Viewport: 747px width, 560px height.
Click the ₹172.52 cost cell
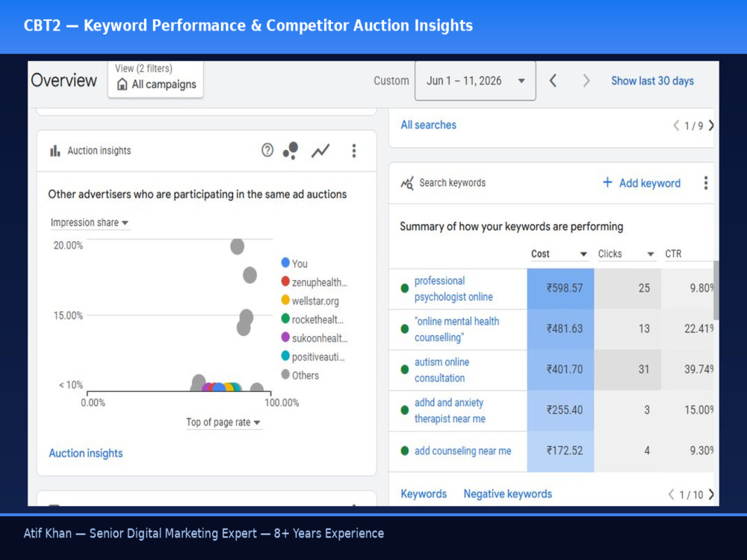[560, 451]
